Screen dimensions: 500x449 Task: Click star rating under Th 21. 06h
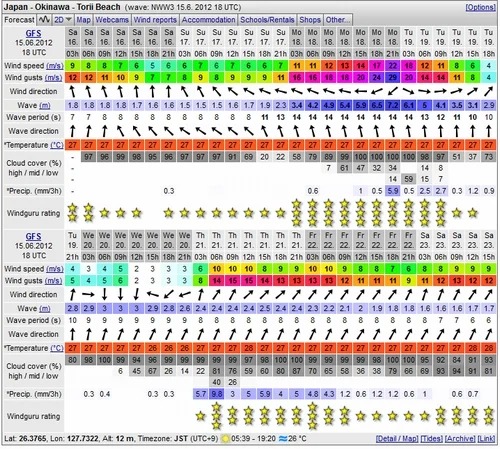click(216, 416)
